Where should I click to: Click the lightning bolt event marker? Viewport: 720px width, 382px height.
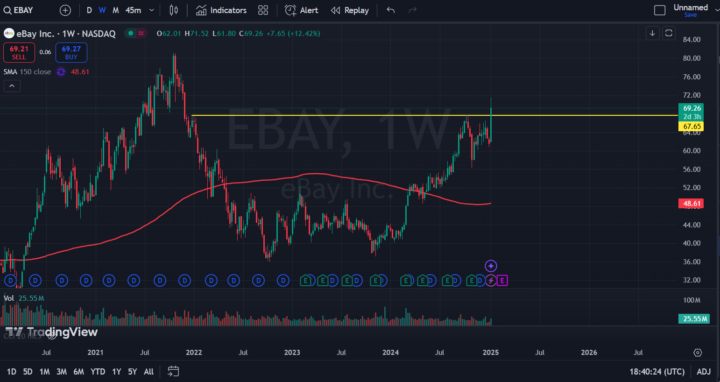click(491, 280)
